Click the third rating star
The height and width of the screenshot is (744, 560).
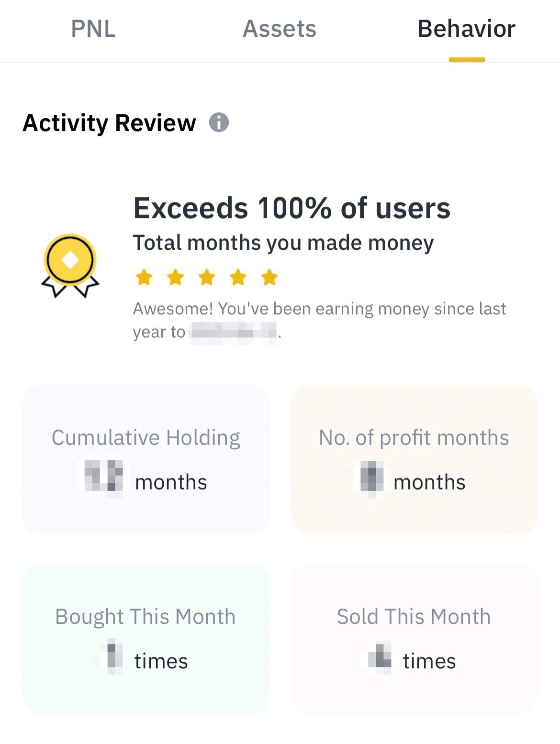point(207,277)
